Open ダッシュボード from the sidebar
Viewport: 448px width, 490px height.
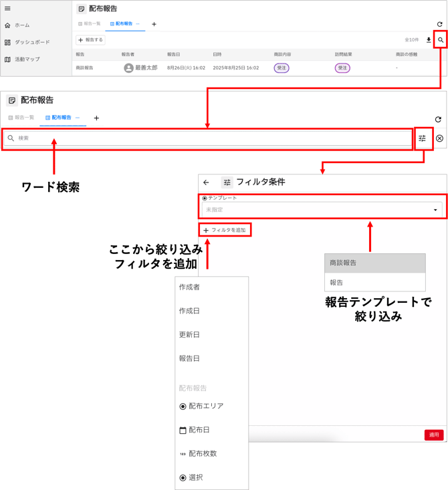coord(31,42)
